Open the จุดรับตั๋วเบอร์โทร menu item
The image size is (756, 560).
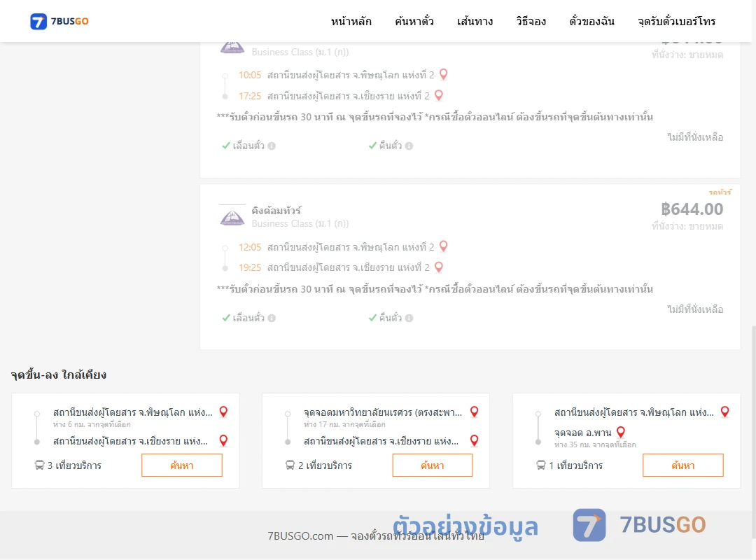tap(676, 21)
